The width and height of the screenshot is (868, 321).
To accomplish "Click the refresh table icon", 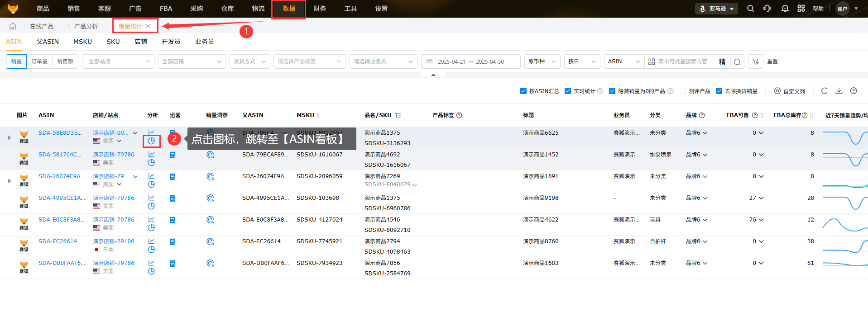I will [825, 91].
